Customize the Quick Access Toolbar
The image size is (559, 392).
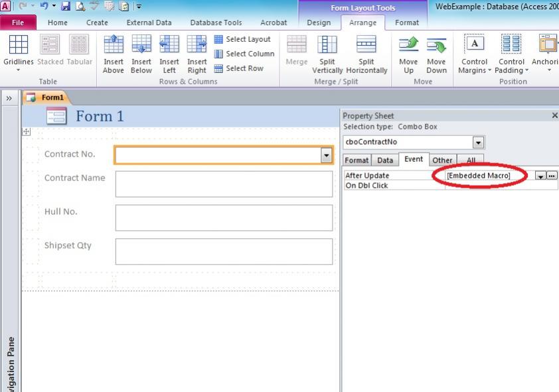pos(139,7)
